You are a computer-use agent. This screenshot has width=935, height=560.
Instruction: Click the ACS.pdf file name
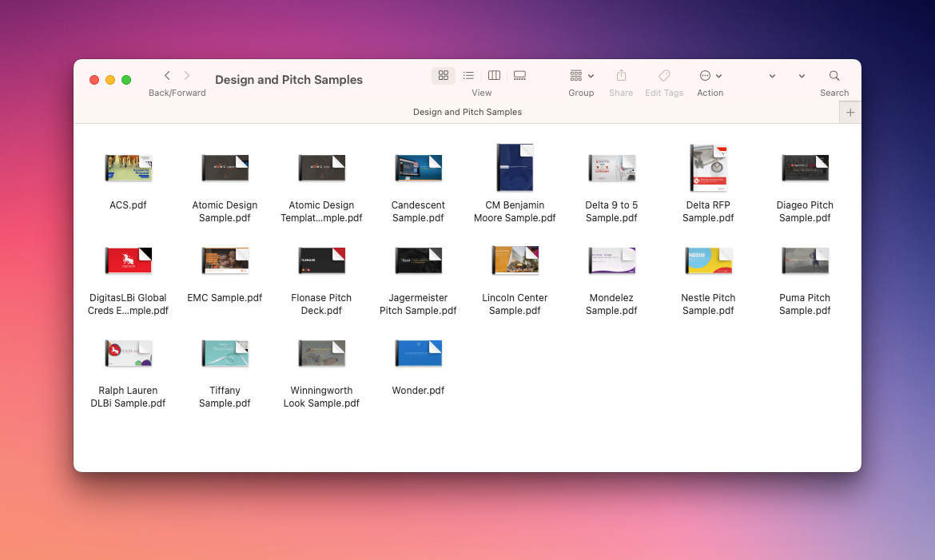(128, 205)
